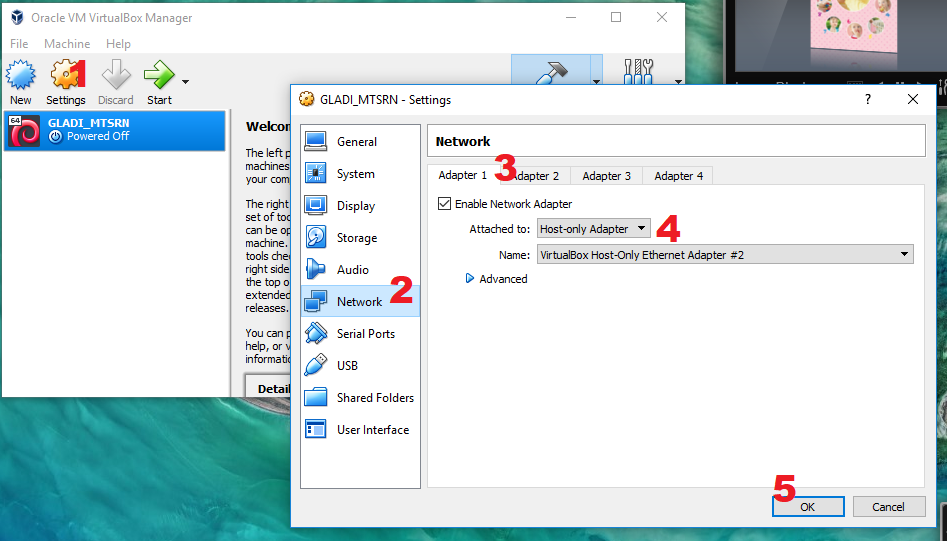
Task: Toggle the Enable Network Adapter checkbox
Action: 445,204
